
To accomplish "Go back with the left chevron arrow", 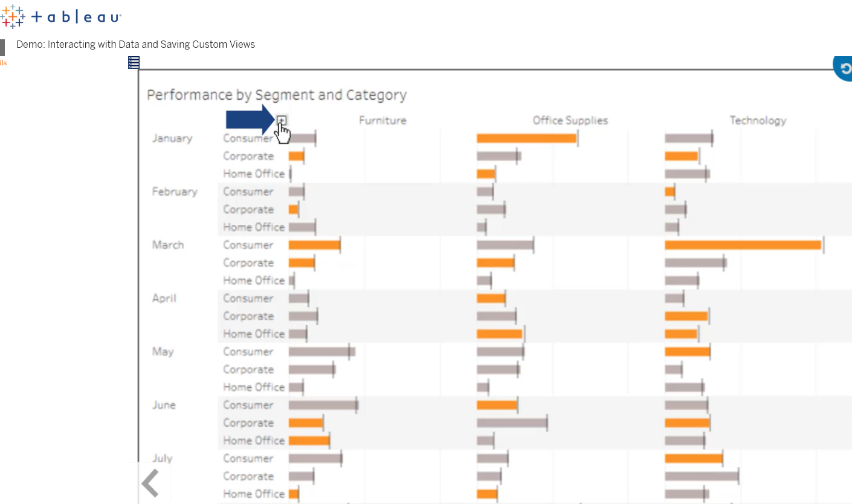I will tap(150, 483).
